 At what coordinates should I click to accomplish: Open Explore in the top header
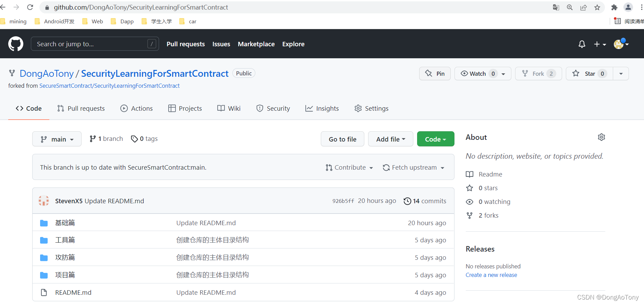pos(293,44)
